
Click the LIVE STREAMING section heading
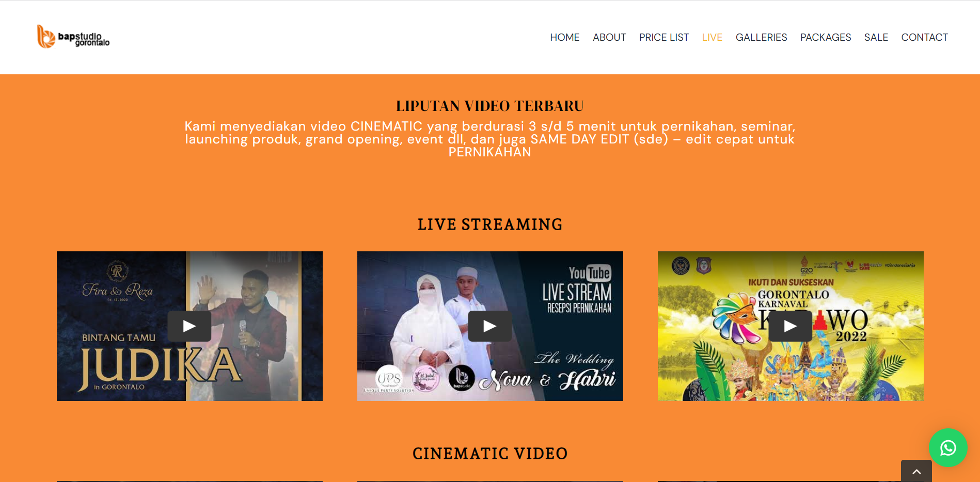[489, 224]
